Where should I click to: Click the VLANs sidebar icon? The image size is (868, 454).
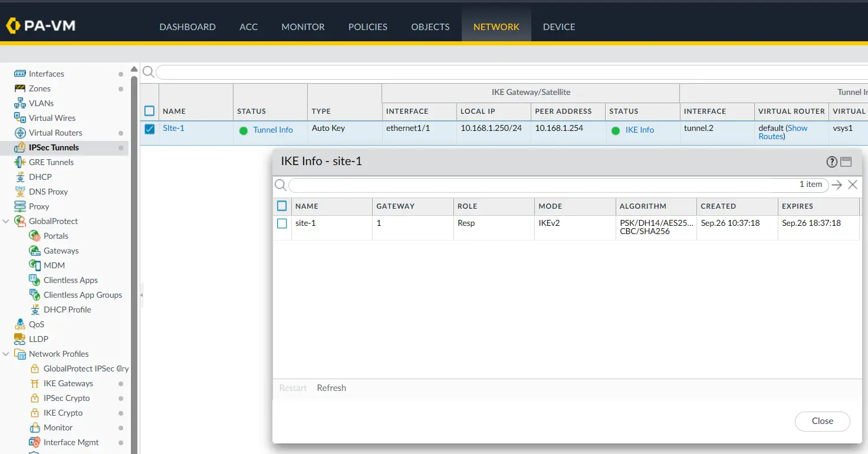[20, 103]
